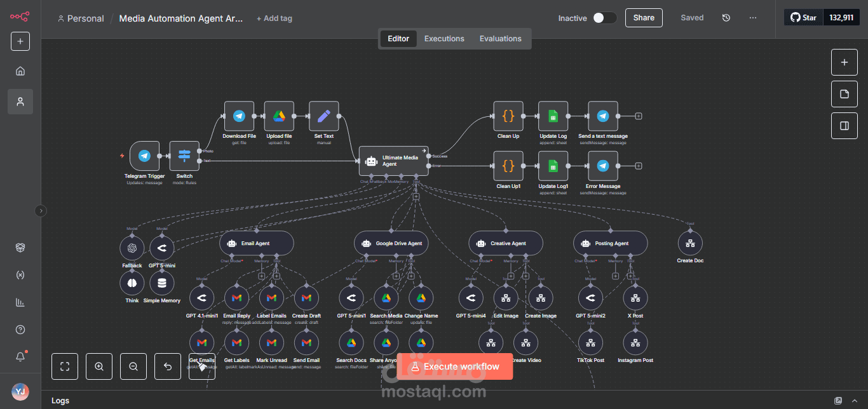Select the Upload file Google Drive node
The width and height of the screenshot is (868, 409).
click(279, 116)
